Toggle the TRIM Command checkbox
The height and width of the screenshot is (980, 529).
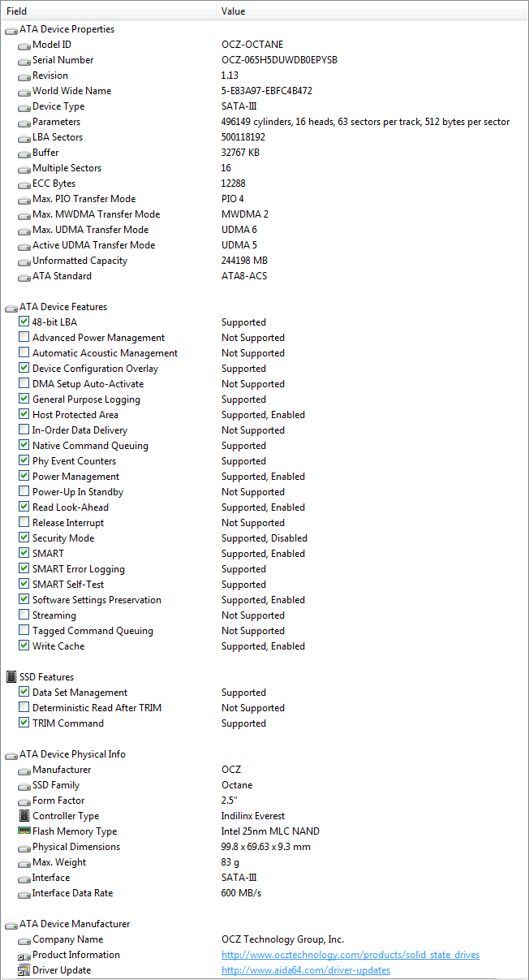(x=24, y=723)
